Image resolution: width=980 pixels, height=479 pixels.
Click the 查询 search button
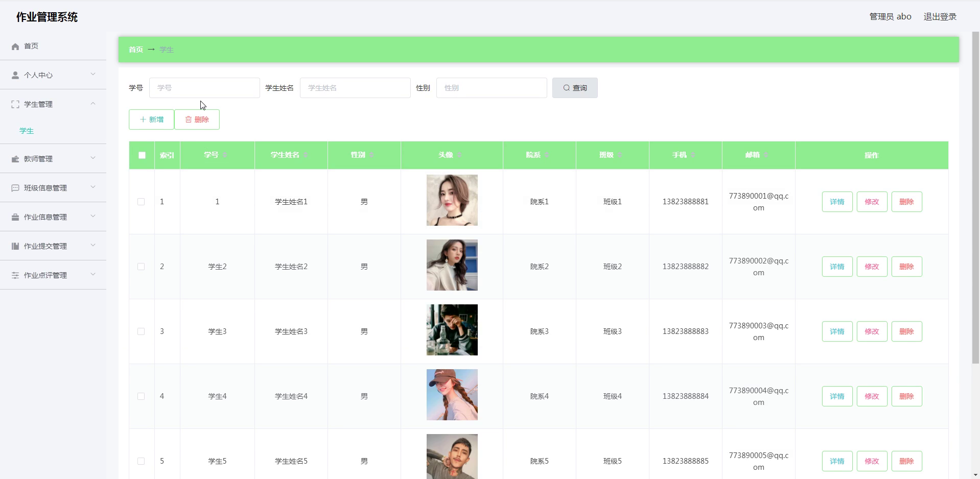[575, 88]
